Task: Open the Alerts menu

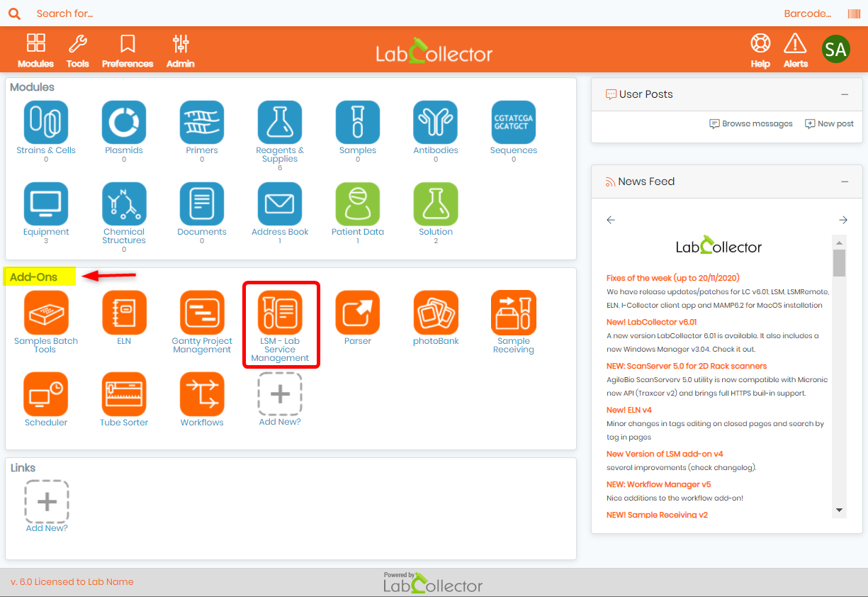Action: click(x=796, y=50)
